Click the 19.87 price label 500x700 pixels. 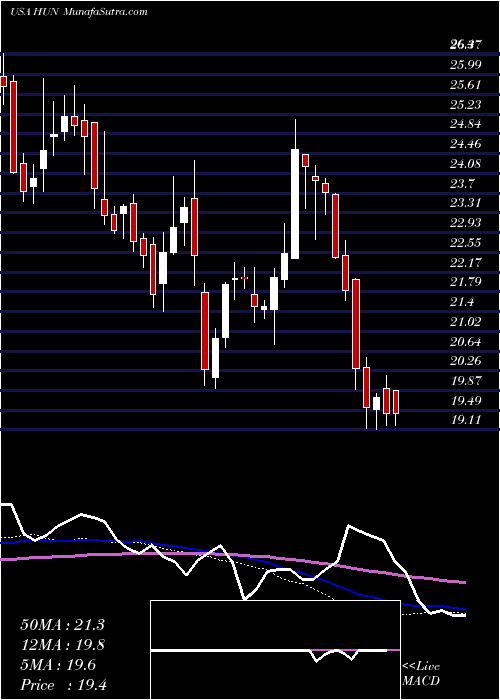click(466, 381)
